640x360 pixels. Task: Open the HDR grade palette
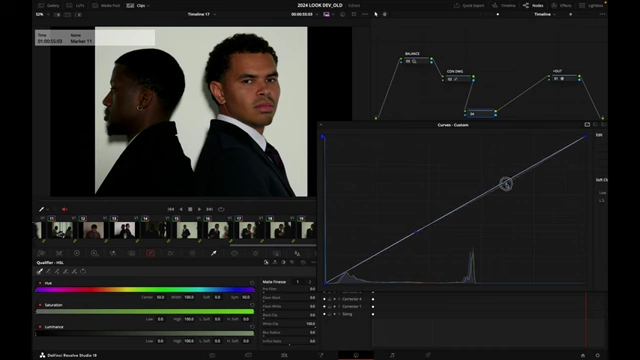[x=94, y=253]
